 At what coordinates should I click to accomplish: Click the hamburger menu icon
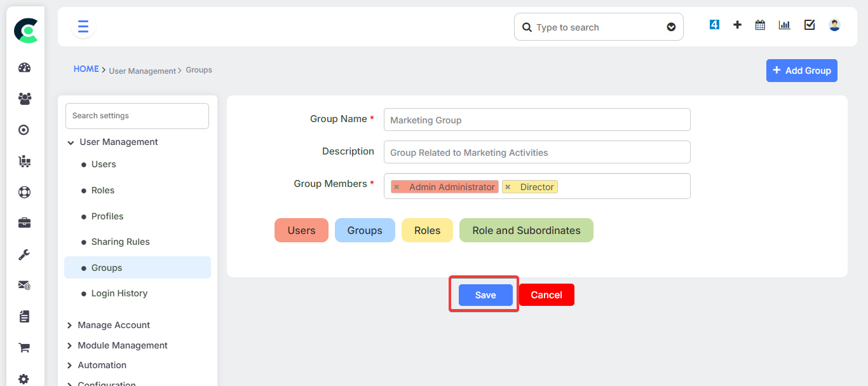(83, 27)
